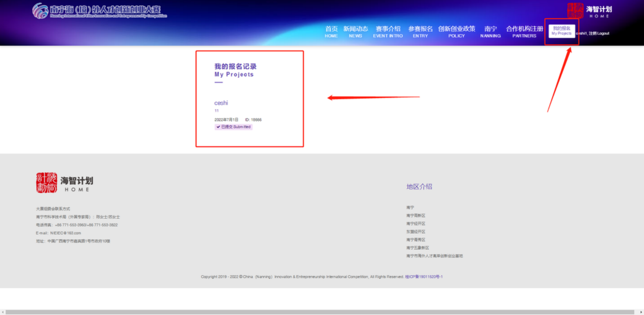This screenshot has height=315, width=644.
Task: Click the competition logo in header
Action: pyautogui.click(x=99, y=11)
